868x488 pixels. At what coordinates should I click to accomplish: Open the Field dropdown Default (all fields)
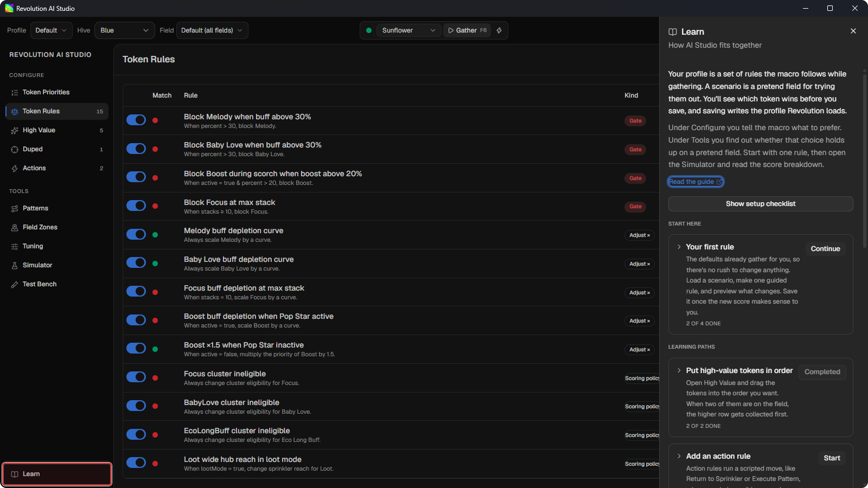tap(212, 30)
